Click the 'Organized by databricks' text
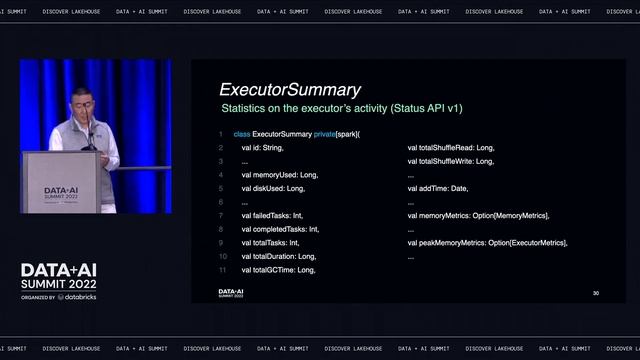Viewport: 640px width, 360px height. pos(59,297)
